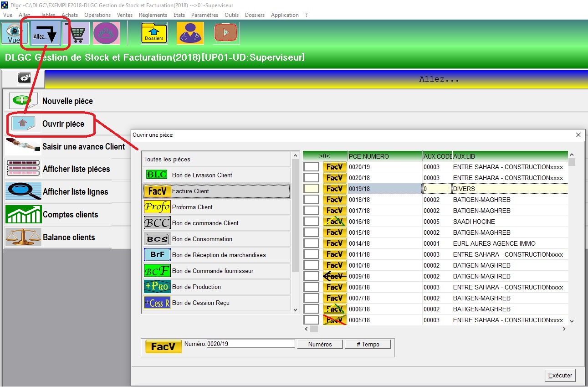Image resolution: width=588 pixels, height=387 pixels.
Task: Click the +Pro Bon de Production icon
Action: (x=157, y=287)
